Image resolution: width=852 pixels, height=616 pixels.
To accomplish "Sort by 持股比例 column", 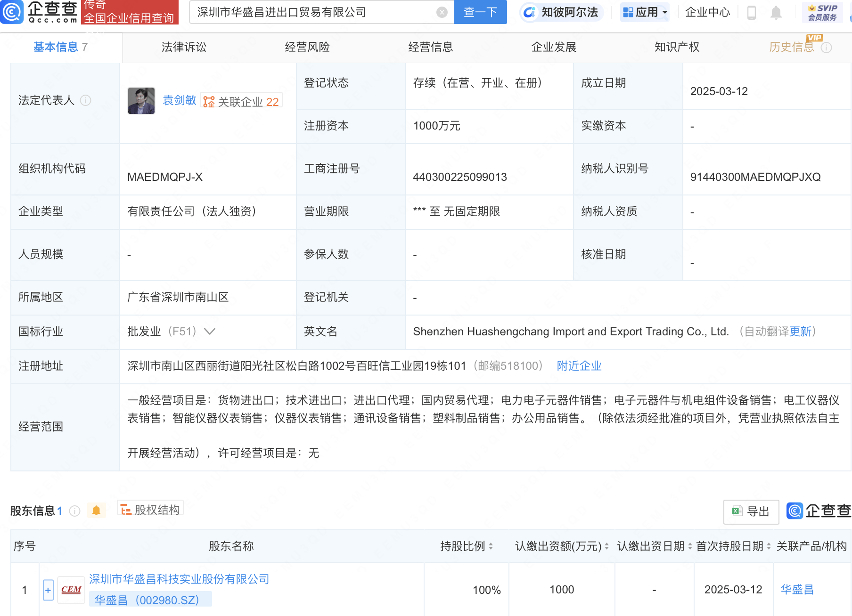I will tap(491, 546).
